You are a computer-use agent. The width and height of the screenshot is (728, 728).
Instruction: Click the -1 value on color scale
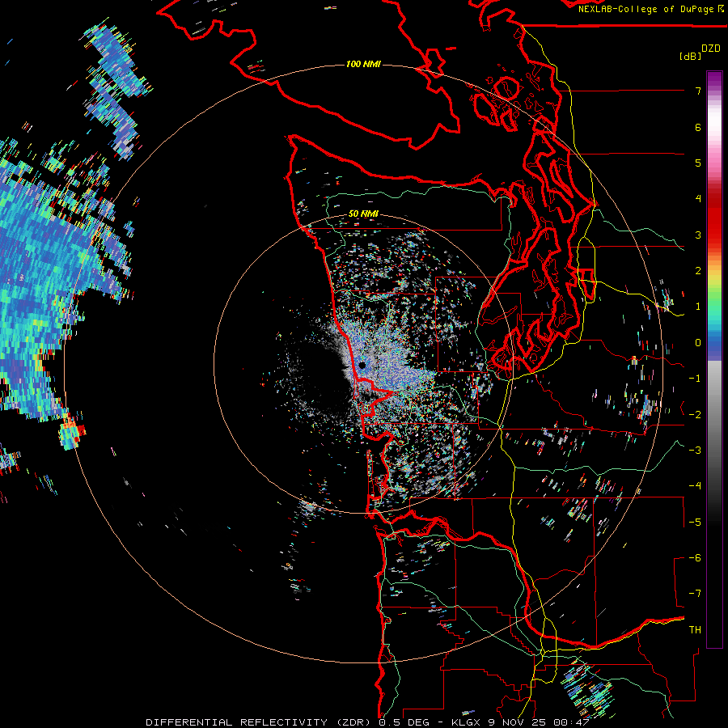695,379
